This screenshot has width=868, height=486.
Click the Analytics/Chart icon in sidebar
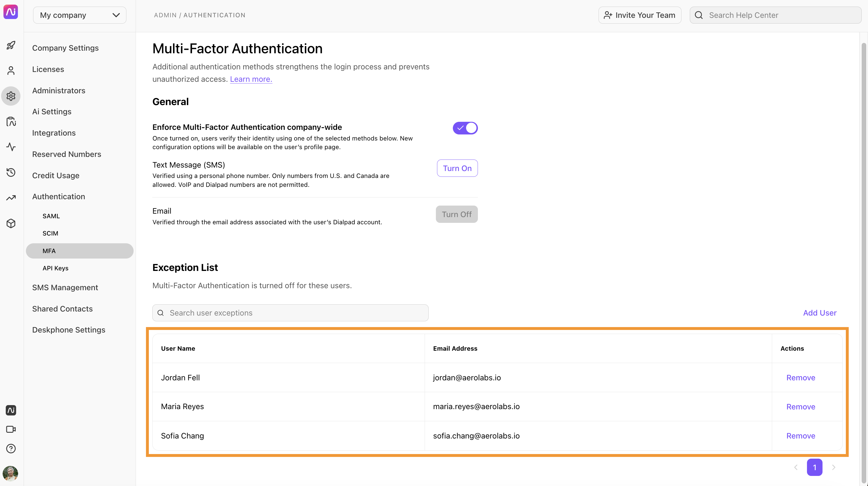[x=11, y=198]
